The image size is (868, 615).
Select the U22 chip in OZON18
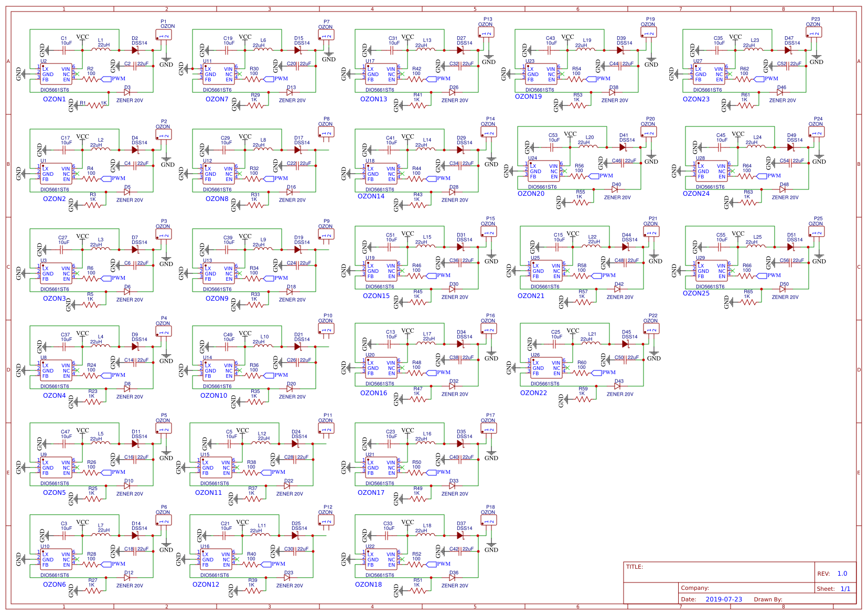[x=381, y=559]
